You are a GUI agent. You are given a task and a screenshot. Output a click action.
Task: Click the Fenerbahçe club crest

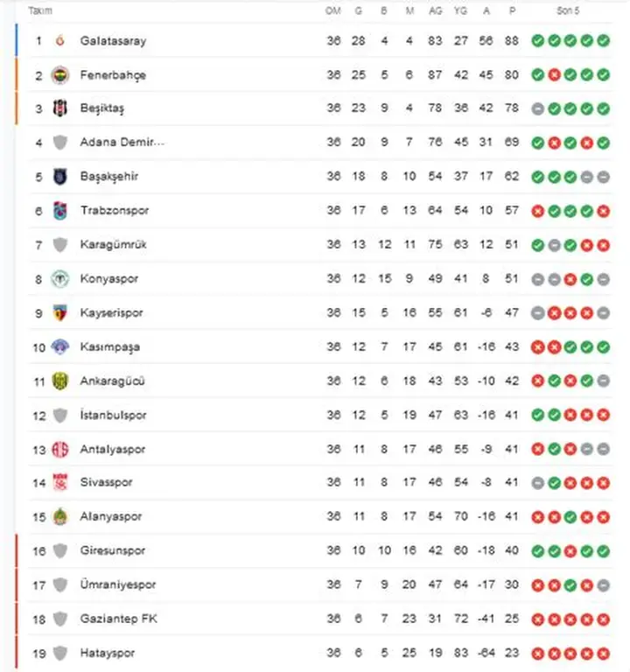(60, 75)
